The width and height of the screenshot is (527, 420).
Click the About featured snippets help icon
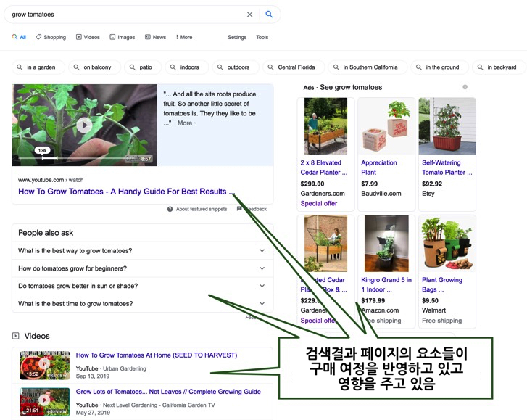(170, 209)
